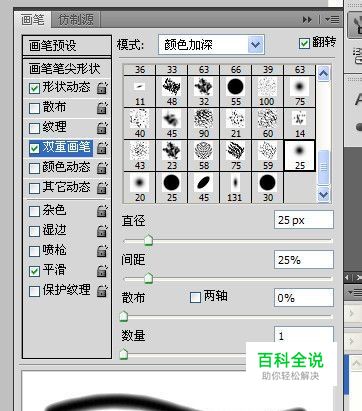Collapse panel with double-arrow icon
362x411 pixels.
pos(307,20)
